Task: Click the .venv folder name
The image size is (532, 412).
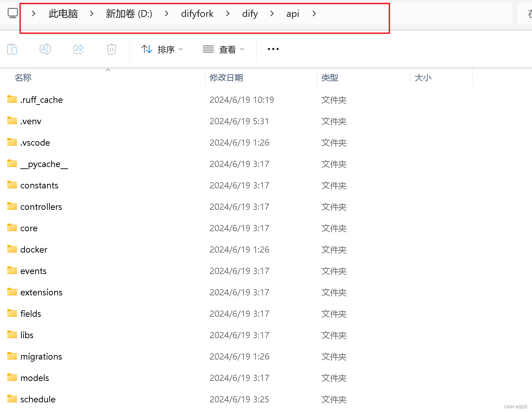Action: pyautogui.click(x=31, y=121)
